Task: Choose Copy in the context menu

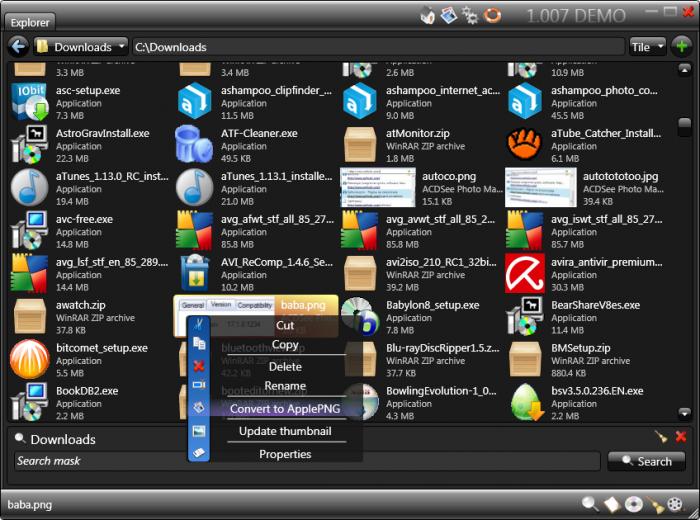Action: (285, 345)
